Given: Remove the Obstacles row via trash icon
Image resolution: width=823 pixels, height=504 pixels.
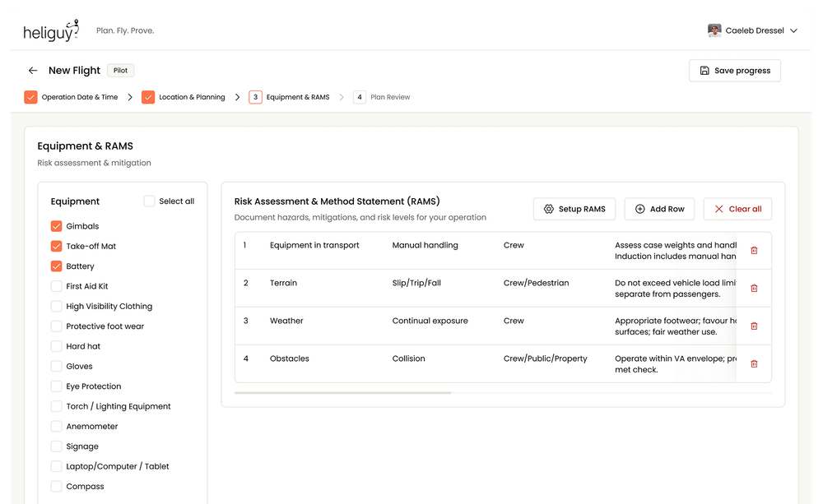Looking at the screenshot, I should 754,364.
